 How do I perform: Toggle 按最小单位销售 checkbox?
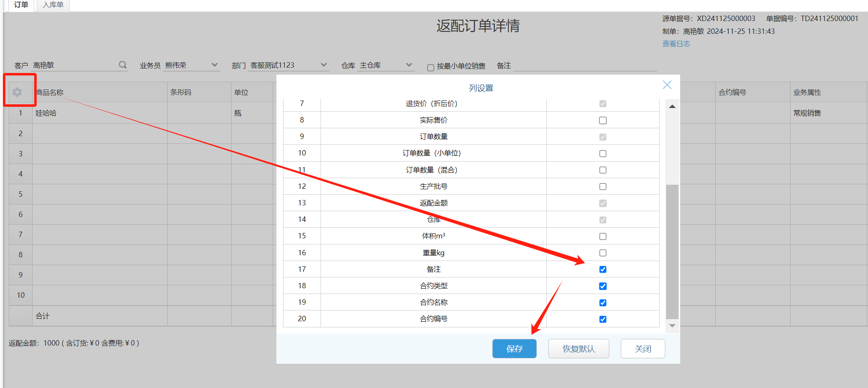pyautogui.click(x=430, y=68)
